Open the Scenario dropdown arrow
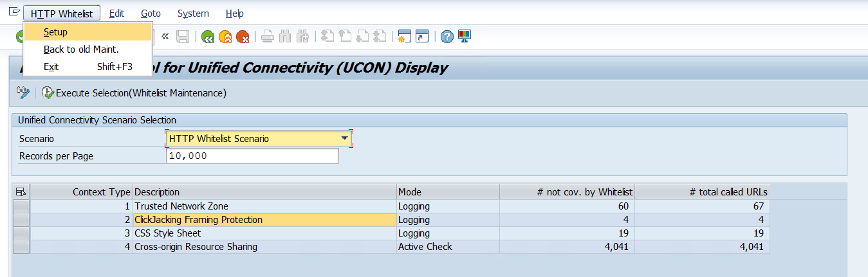This screenshot has width=868, height=277. tap(345, 138)
